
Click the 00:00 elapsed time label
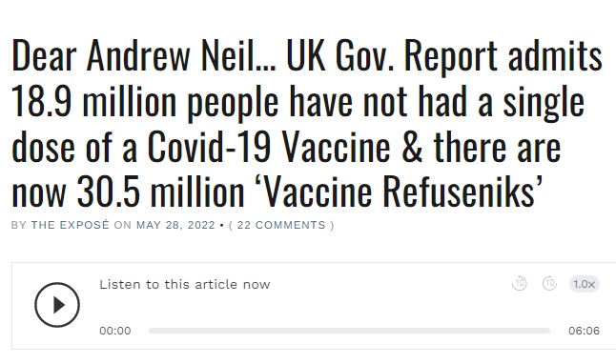point(115,331)
